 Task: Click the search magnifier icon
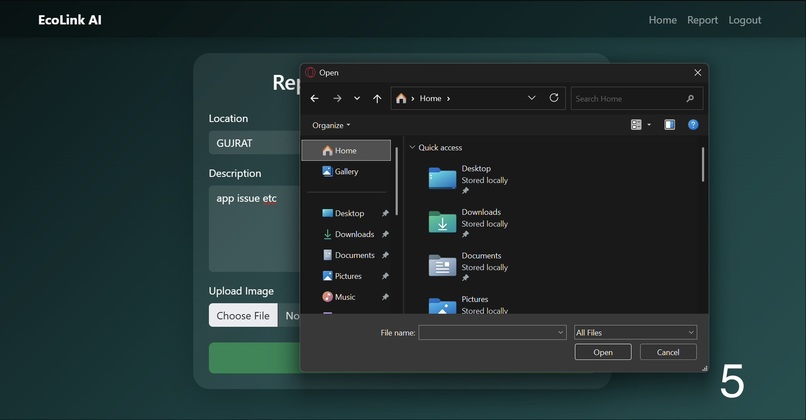[690, 98]
